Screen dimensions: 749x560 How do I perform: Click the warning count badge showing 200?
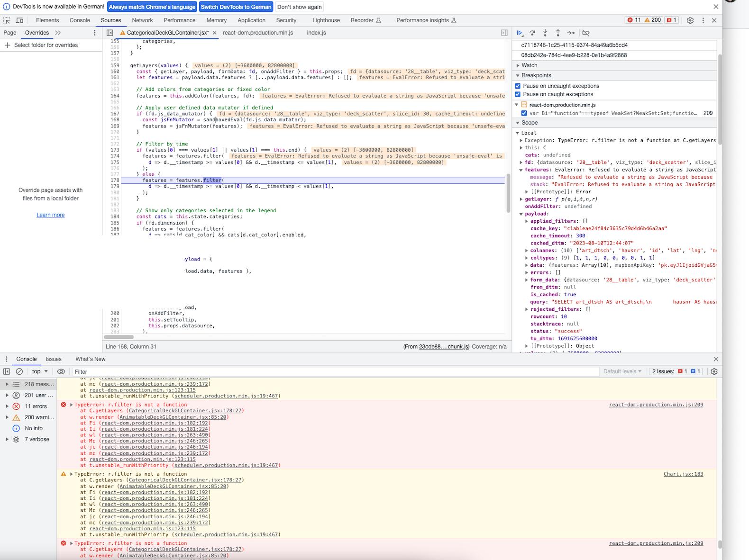click(x=652, y=20)
